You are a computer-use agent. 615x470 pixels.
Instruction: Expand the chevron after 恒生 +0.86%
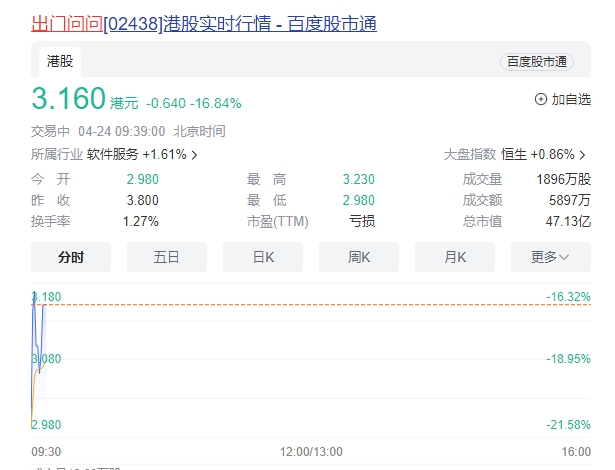click(x=583, y=155)
